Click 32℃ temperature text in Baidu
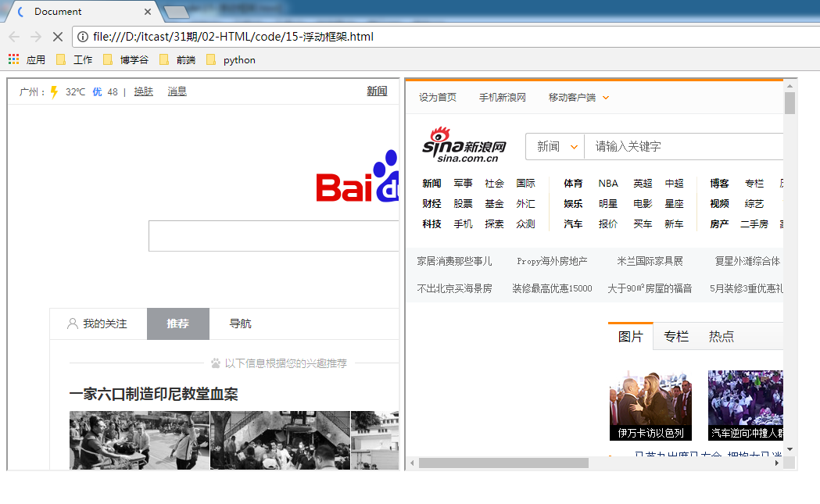This screenshot has height=504, width=820. point(75,92)
